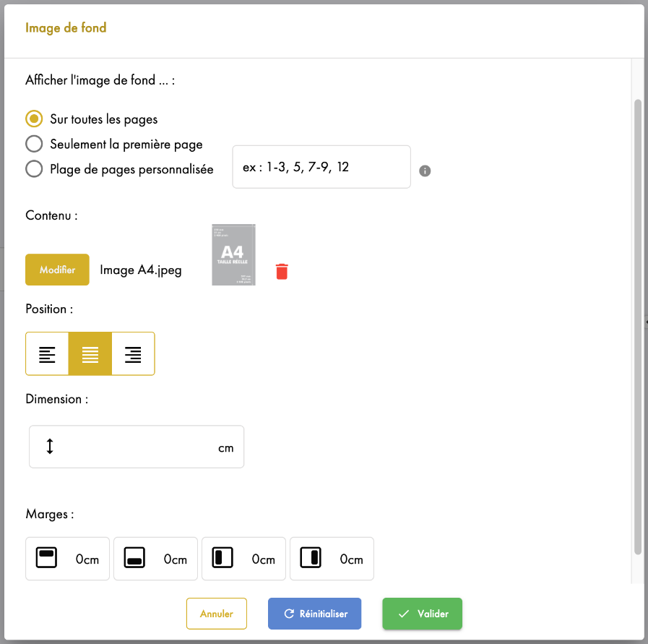The image size is (648, 644).
Task: Click the 'Contenu :' label
Action: coord(51,215)
